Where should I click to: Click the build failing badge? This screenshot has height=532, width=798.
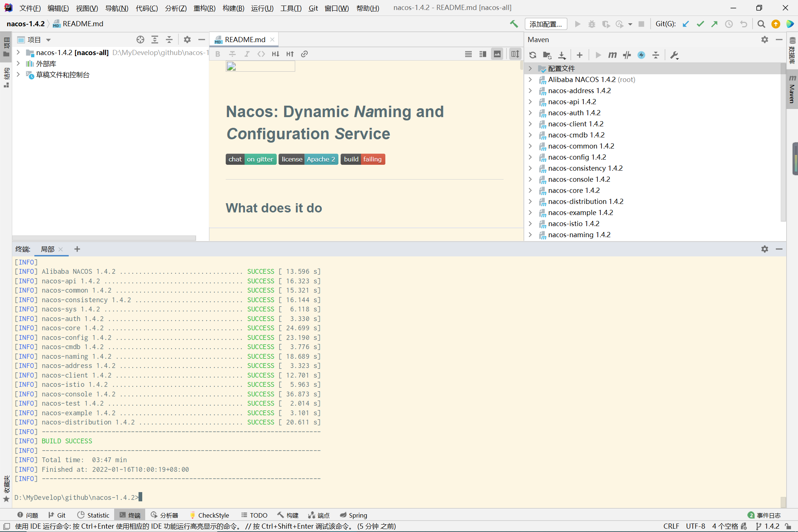click(x=363, y=159)
